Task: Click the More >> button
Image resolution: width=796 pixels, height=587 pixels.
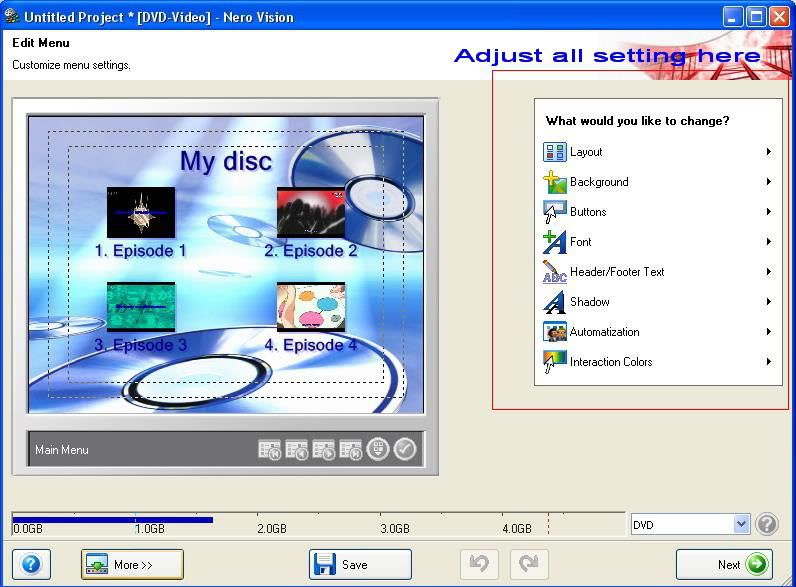Action: click(x=132, y=564)
